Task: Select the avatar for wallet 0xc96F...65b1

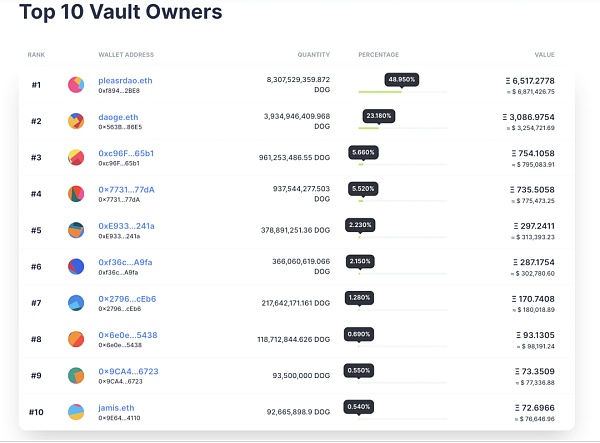Action: (76, 158)
